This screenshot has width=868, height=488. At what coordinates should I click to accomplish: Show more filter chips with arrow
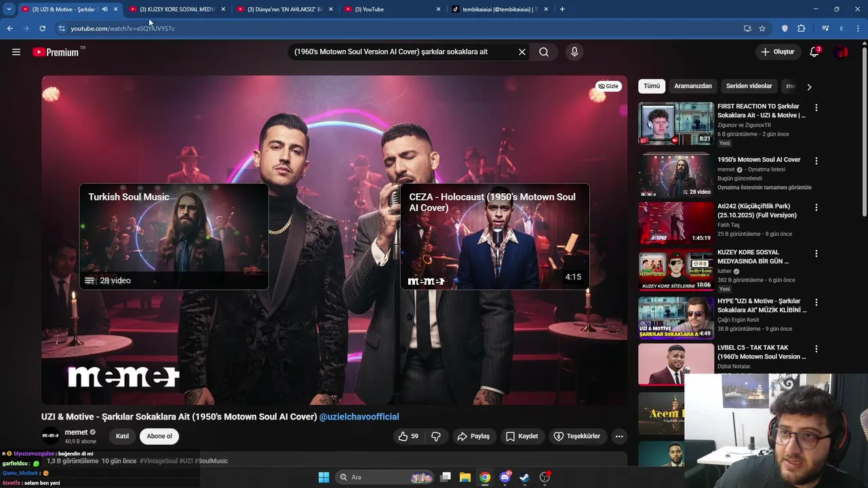tap(808, 87)
